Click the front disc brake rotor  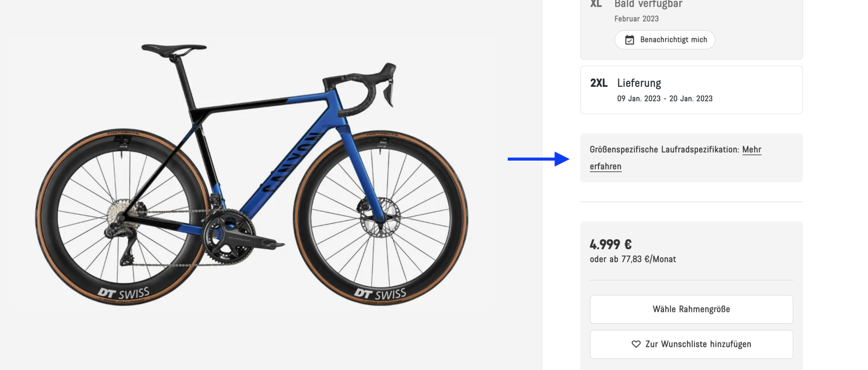click(x=379, y=217)
